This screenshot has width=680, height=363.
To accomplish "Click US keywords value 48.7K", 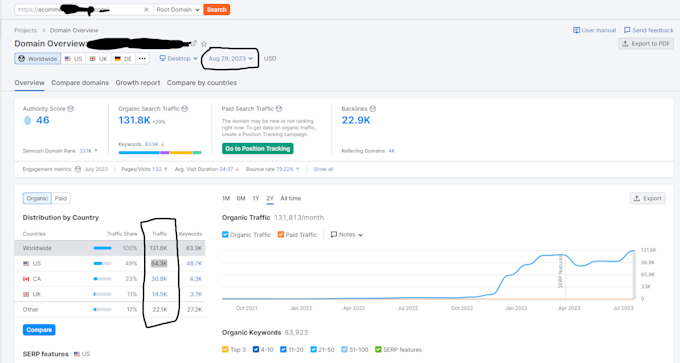I will click(x=194, y=263).
